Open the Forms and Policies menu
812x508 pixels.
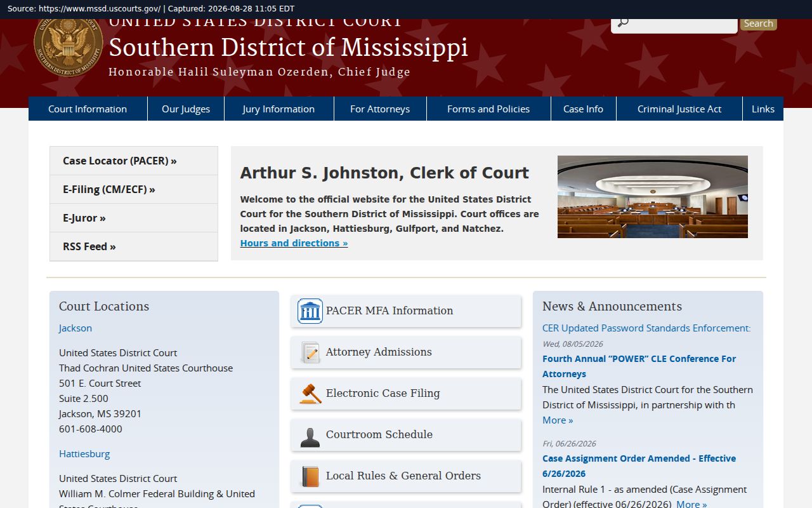488,109
